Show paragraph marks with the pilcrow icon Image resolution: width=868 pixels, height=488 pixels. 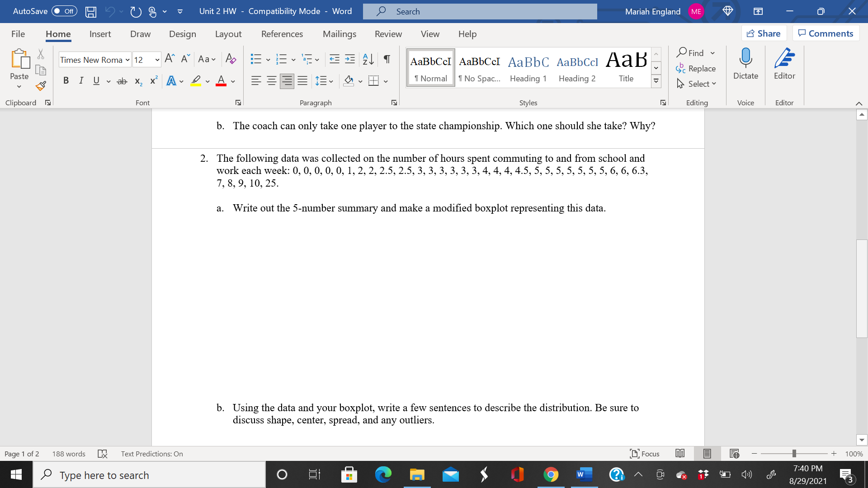(386, 59)
